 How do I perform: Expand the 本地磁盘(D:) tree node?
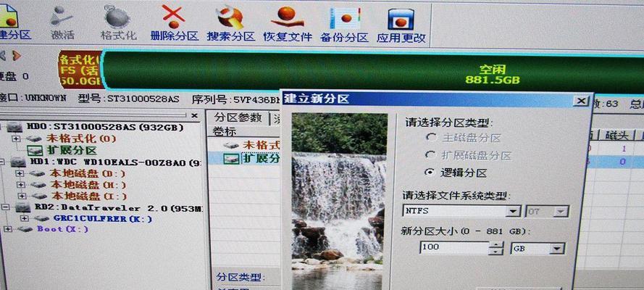tap(20, 174)
